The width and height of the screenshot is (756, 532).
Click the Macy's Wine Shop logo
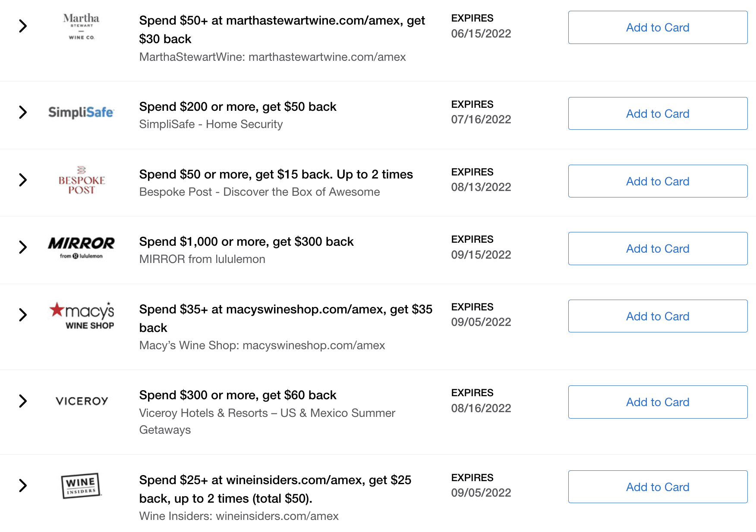click(x=82, y=316)
